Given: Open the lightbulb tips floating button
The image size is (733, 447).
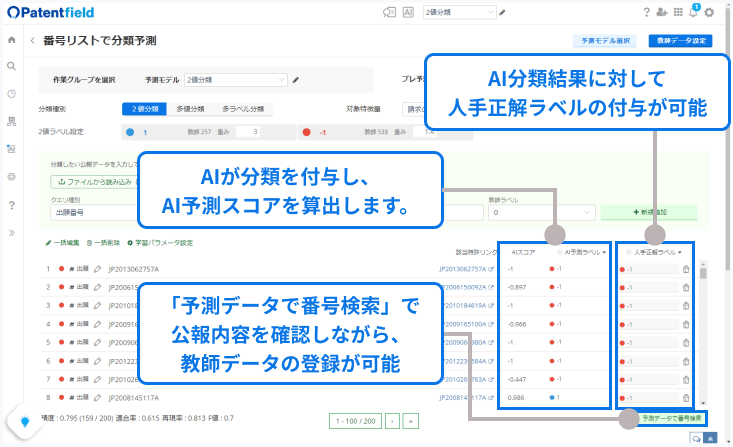Looking at the screenshot, I should (25, 422).
